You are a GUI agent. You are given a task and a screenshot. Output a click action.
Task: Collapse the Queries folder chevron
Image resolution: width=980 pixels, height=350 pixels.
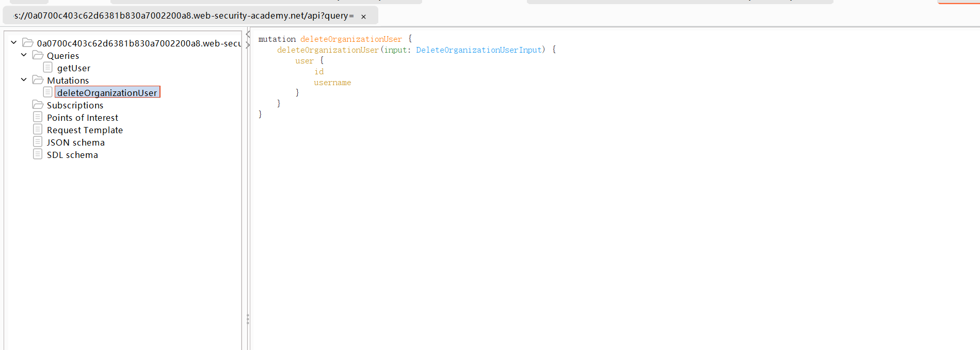coord(24,55)
